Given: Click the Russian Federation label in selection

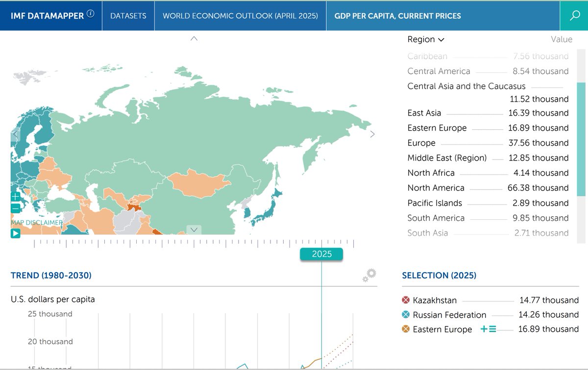Looking at the screenshot, I should [x=449, y=315].
